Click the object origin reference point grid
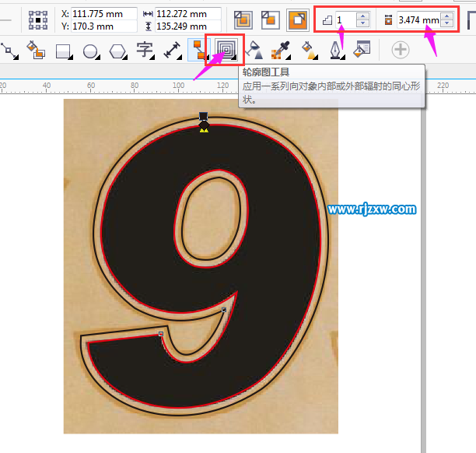This screenshot has width=476, height=453. (x=38, y=20)
